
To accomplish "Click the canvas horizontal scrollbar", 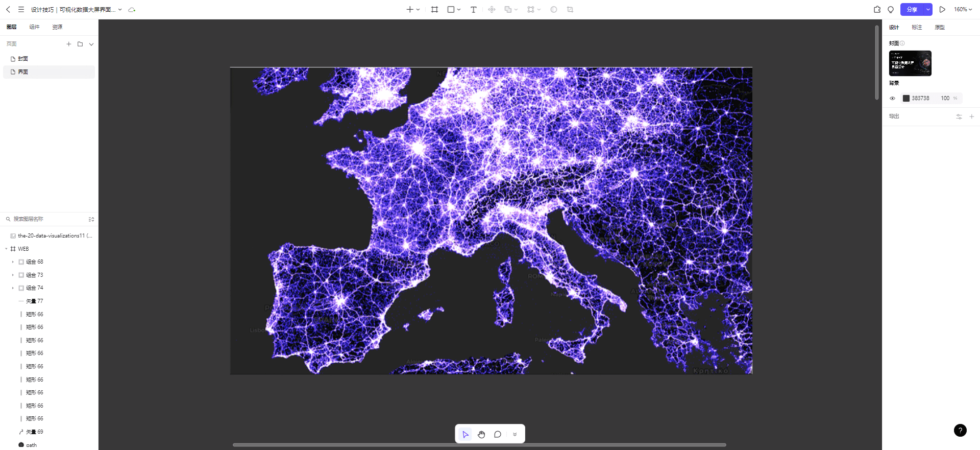I will point(479,445).
